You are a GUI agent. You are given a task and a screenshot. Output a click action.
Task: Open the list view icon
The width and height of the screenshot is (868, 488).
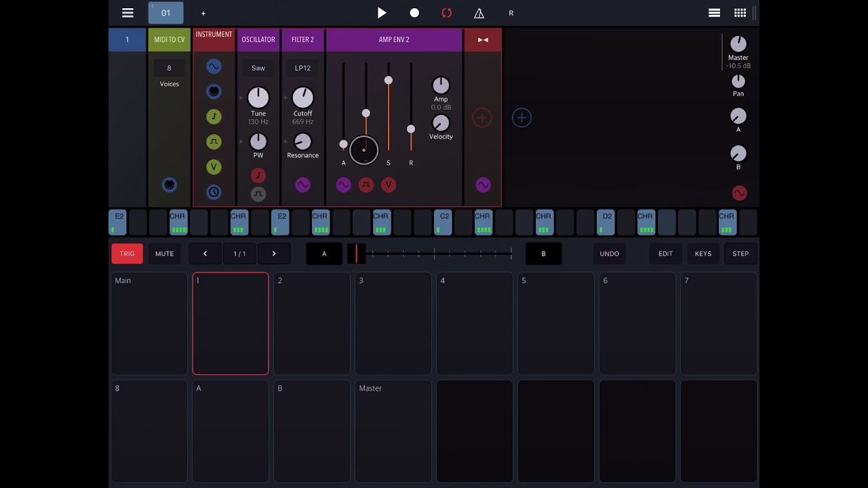714,13
